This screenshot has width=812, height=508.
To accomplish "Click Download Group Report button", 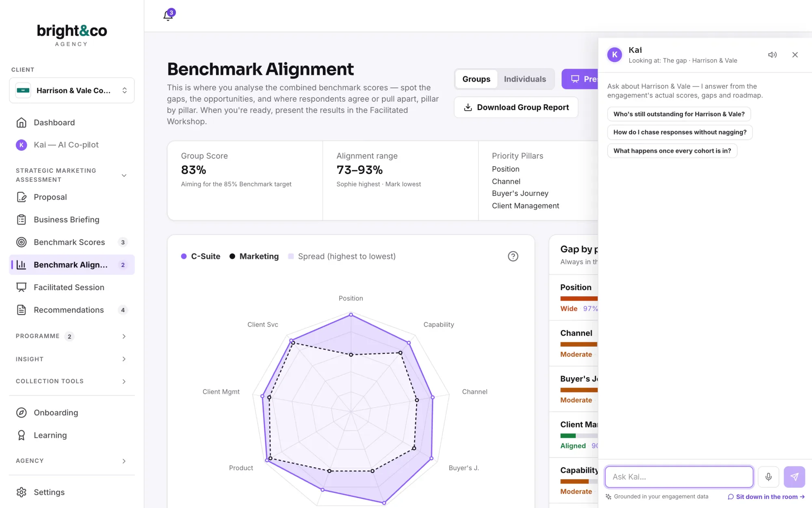I will (516, 107).
